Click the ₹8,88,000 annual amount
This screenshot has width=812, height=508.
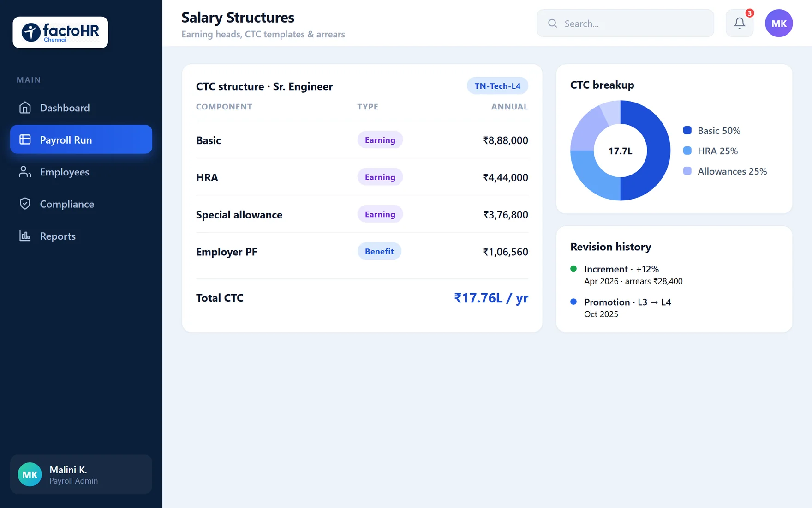pos(505,140)
